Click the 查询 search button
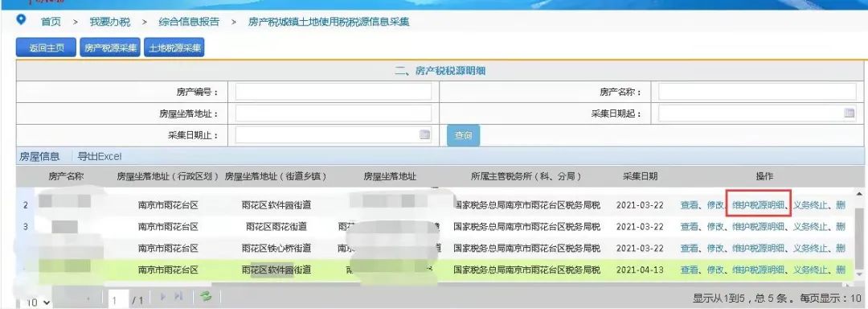 [464, 135]
